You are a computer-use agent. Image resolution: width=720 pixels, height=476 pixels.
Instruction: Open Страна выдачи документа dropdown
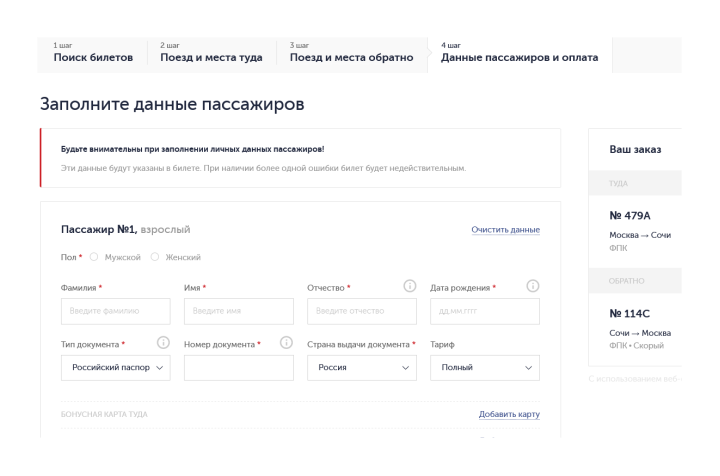point(362,368)
